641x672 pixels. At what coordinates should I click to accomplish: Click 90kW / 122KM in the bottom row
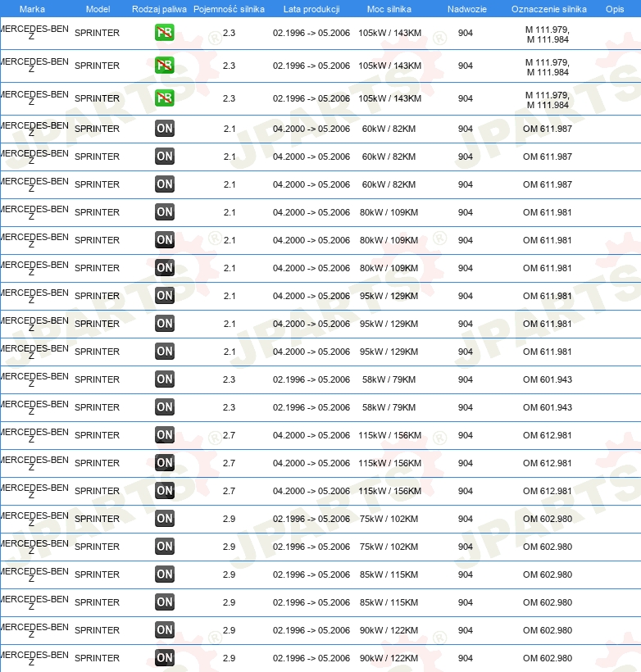click(x=389, y=658)
